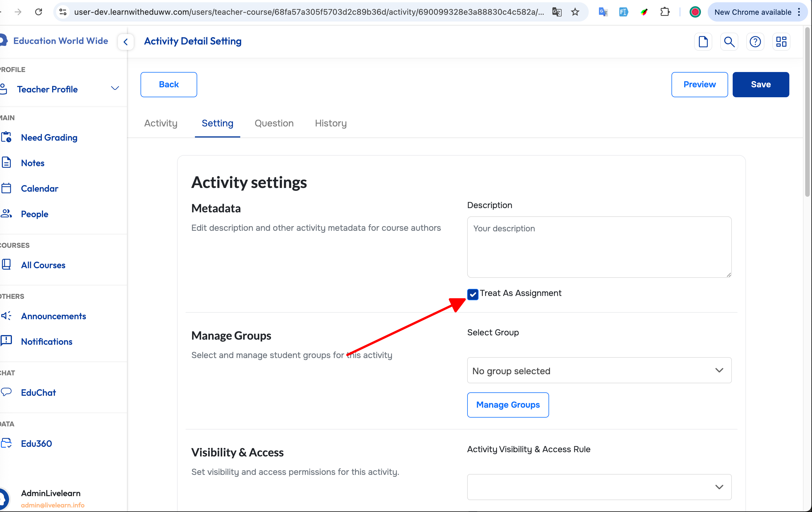Viewport: 812px width, 512px height.
Task: Open Activity Visibility & Access Rule dropdown
Action: click(599, 487)
